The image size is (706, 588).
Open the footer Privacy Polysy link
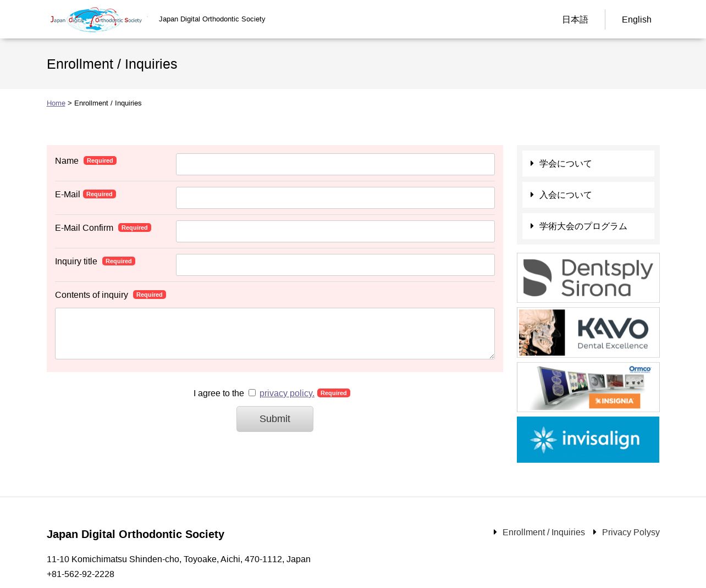click(631, 532)
